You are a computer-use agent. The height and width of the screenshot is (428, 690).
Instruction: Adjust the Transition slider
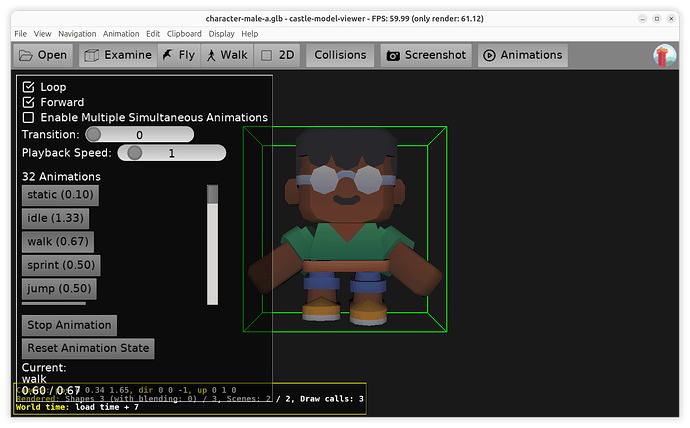tap(139, 135)
